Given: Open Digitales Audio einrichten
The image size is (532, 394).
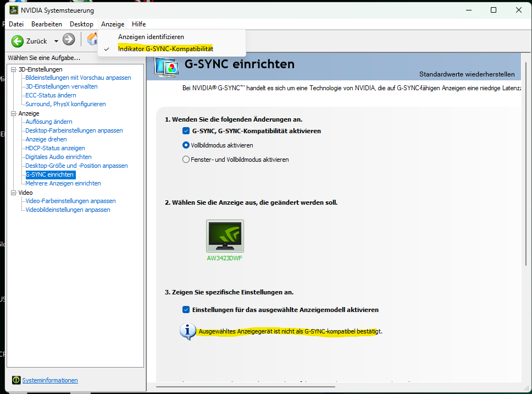Looking at the screenshot, I should (x=59, y=157).
